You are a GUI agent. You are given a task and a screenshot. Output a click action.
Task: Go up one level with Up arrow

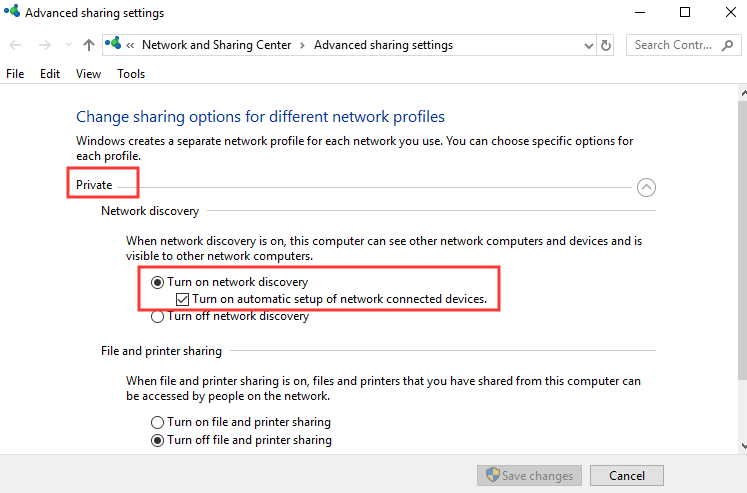(90, 45)
